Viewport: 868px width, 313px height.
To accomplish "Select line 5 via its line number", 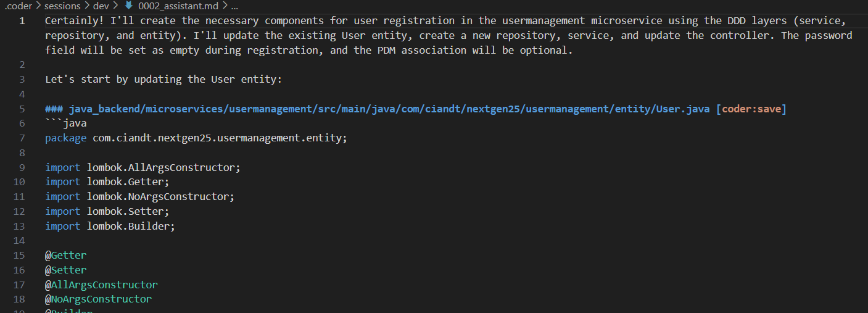I will coord(22,109).
